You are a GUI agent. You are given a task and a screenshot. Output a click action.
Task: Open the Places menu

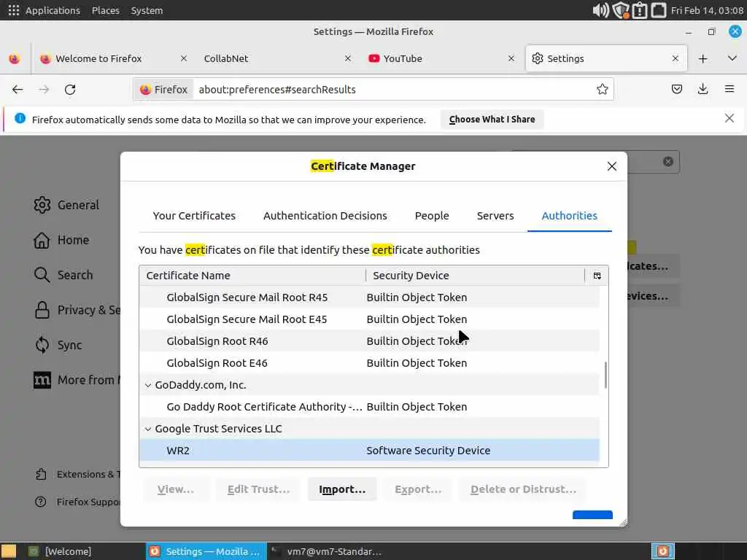click(x=105, y=10)
